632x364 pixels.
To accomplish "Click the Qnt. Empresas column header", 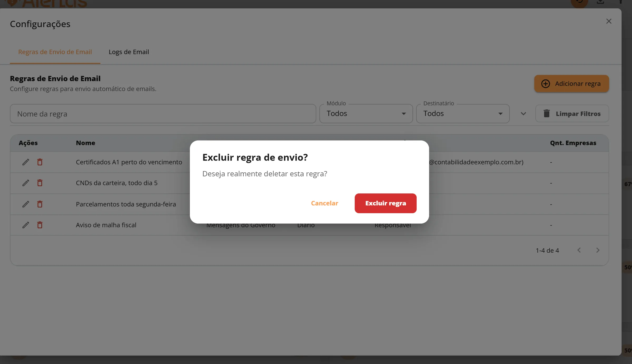I will [x=573, y=143].
